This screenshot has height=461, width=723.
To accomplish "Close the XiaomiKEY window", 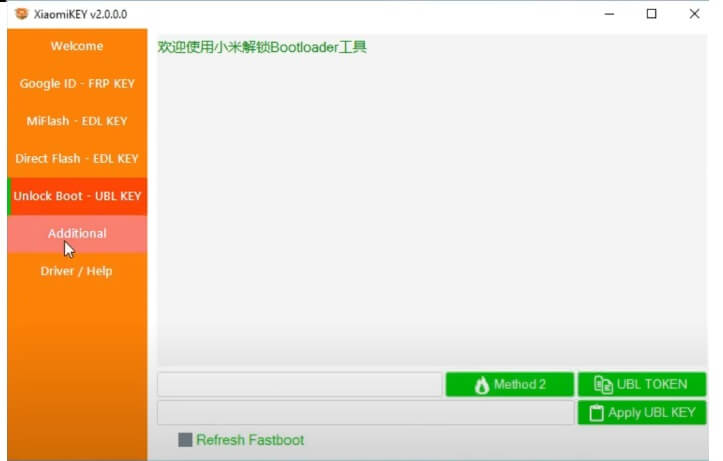I will [694, 14].
